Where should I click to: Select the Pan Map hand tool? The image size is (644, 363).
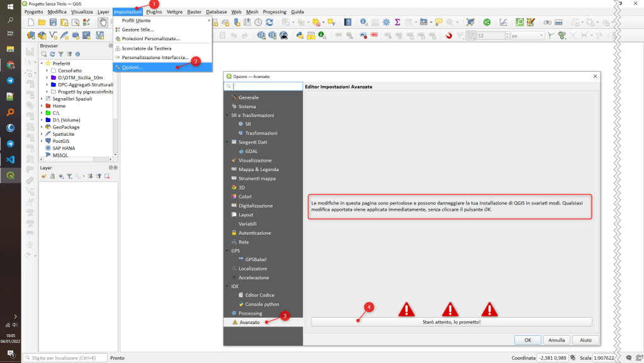(x=103, y=22)
